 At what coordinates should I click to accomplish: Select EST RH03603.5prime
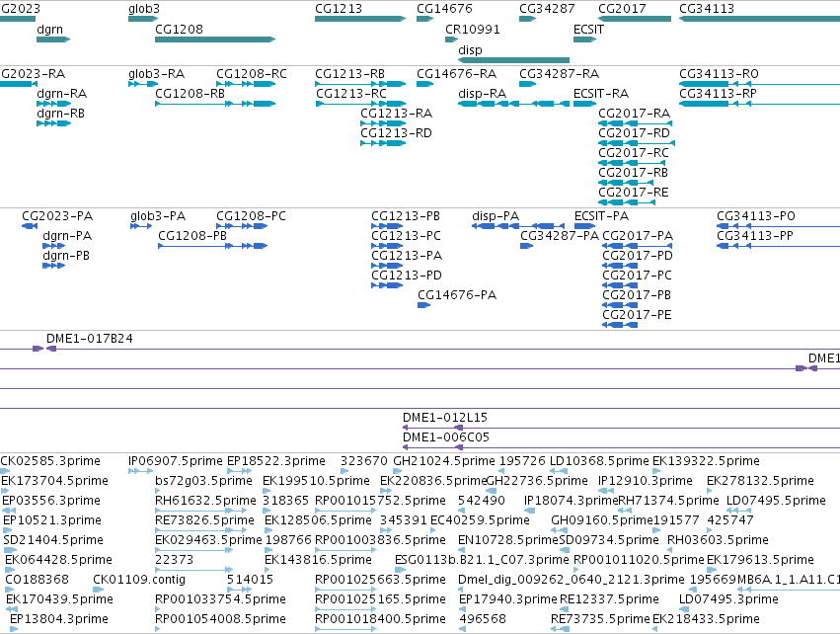pos(718,540)
